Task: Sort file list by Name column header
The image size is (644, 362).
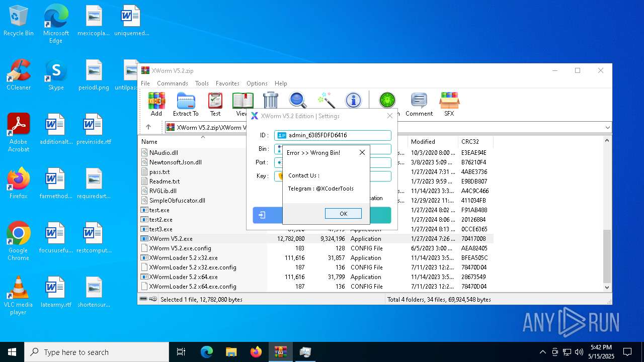Action: pyautogui.click(x=203, y=141)
